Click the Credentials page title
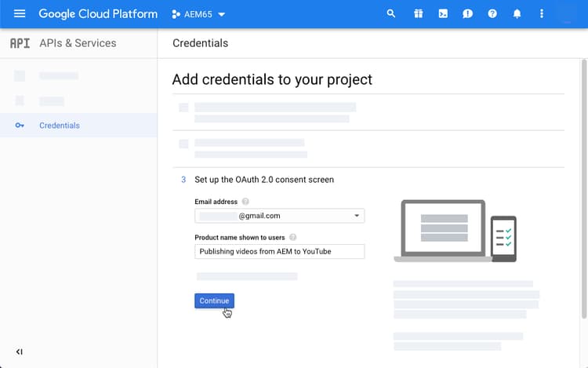This screenshot has width=588, height=368. pos(200,43)
